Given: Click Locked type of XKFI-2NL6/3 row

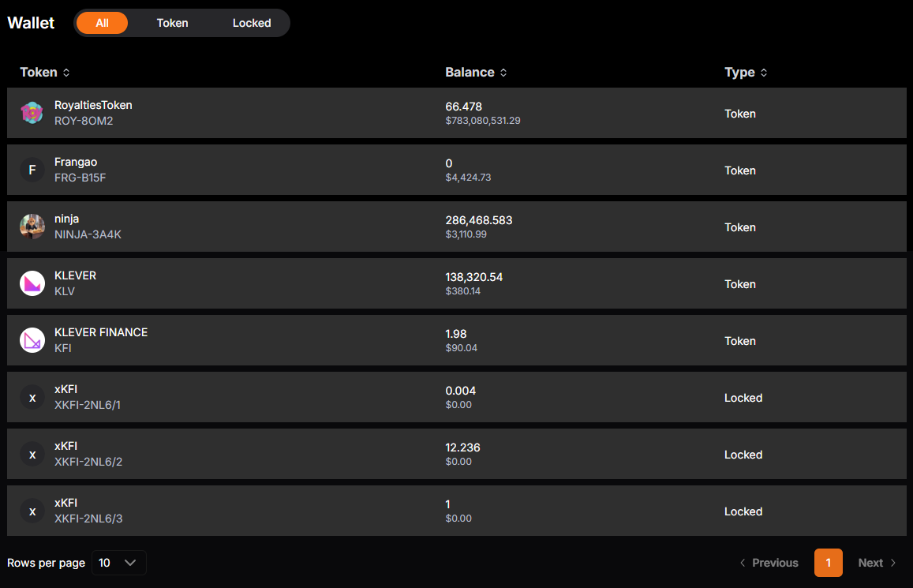Looking at the screenshot, I should tap(743, 511).
